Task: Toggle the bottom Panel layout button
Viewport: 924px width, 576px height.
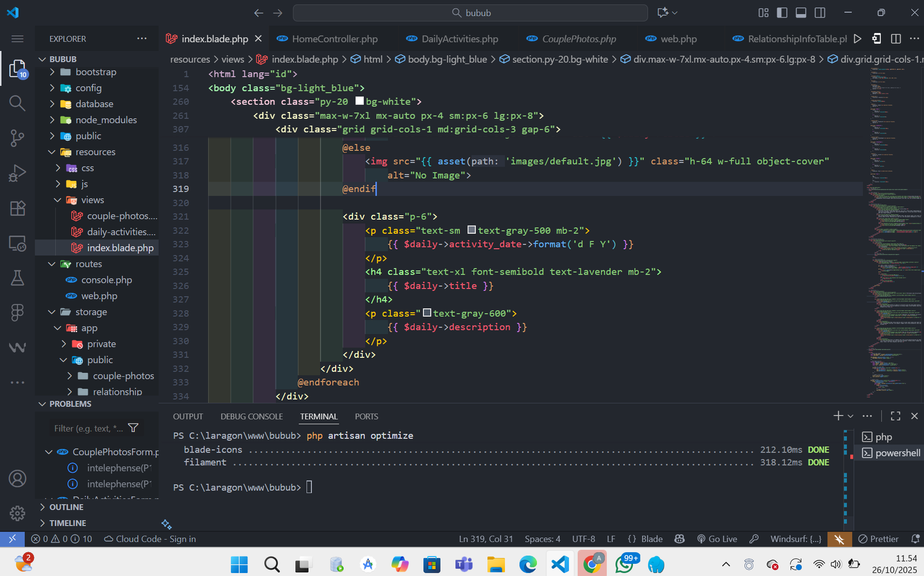Action: click(x=801, y=13)
